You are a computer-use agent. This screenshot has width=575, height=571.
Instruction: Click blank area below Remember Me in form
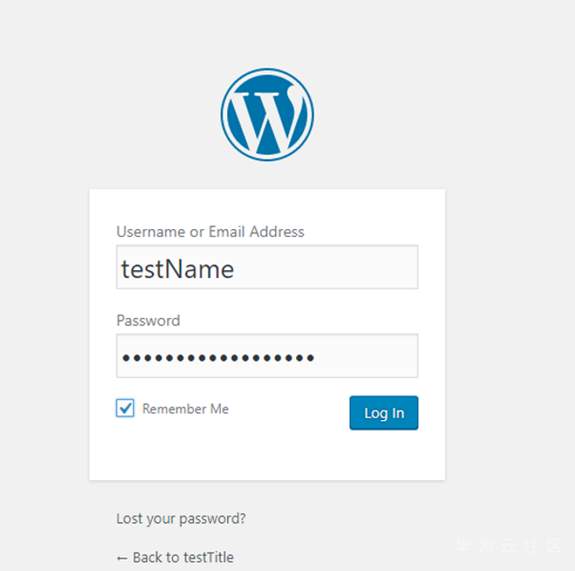tap(220, 453)
